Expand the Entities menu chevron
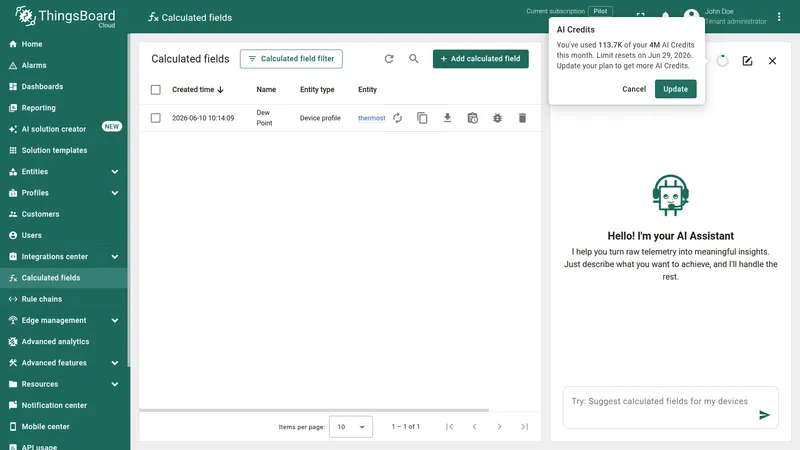Viewport: 800px width, 450px height. [115, 172]
